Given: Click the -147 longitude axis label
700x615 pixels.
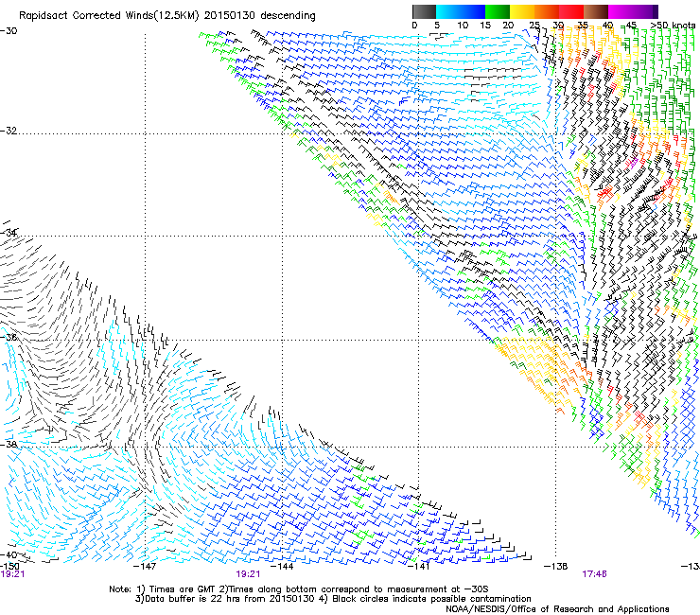Looking at the screenshot, I should (145, 567).
